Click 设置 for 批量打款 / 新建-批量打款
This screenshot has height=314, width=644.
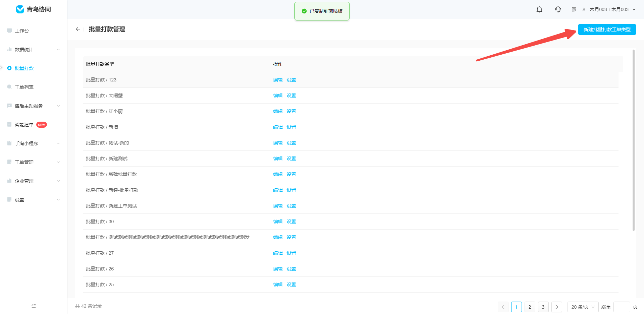click(x=291, y=190)
